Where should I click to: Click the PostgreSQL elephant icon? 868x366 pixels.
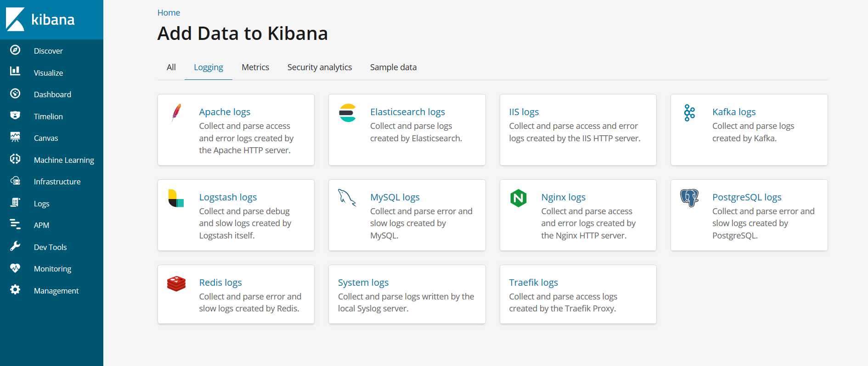tap(689, 198)
